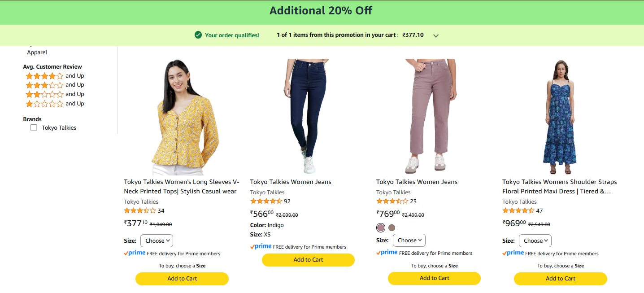Viewport: 644px width, 293px height.
Task: Check the Tokyo Talkies brand checkbox
Action: pos(34,128)
